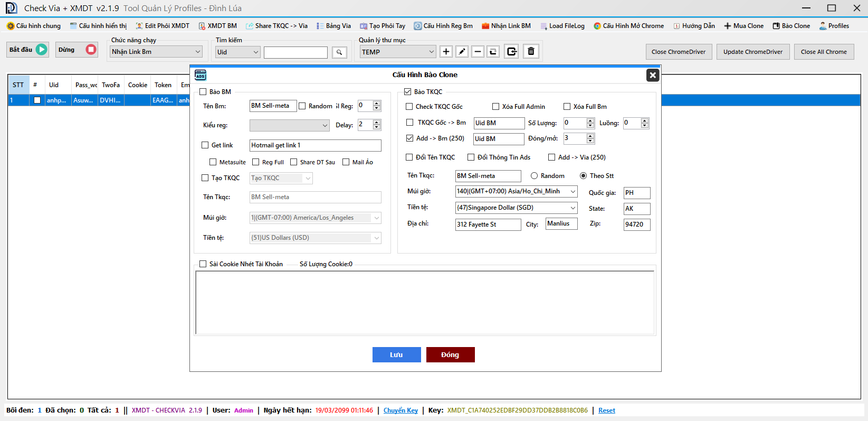Screen dimensions: 868x421
Task: Click the pencil edit folder icon
Action: (462, 52)
